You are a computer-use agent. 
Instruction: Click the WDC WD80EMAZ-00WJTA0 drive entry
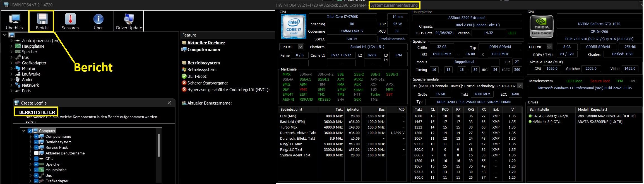(x=606, y=116)
